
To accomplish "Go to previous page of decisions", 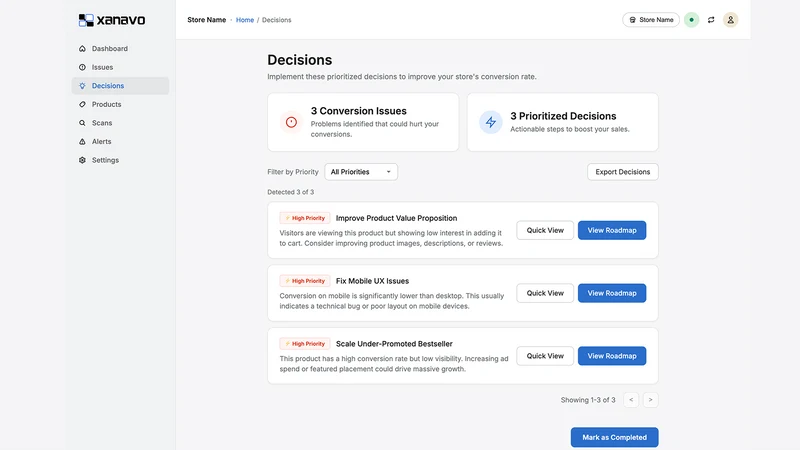I will click(x=631, y=400).
